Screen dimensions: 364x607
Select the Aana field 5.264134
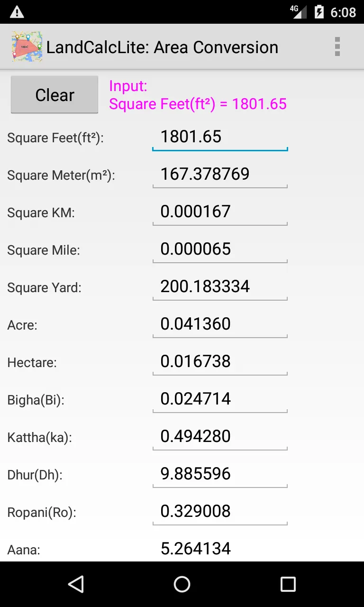pyautogui.click(x=220, y=549)
